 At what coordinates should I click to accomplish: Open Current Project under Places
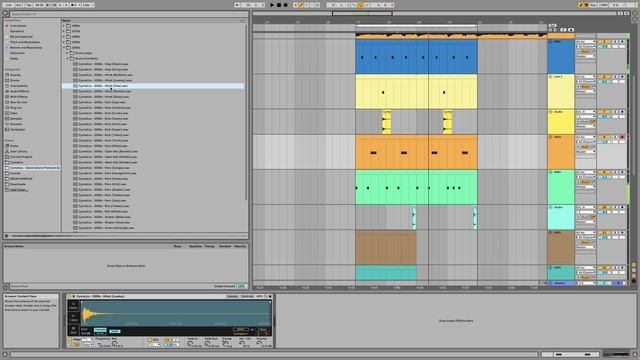[21, 157]
